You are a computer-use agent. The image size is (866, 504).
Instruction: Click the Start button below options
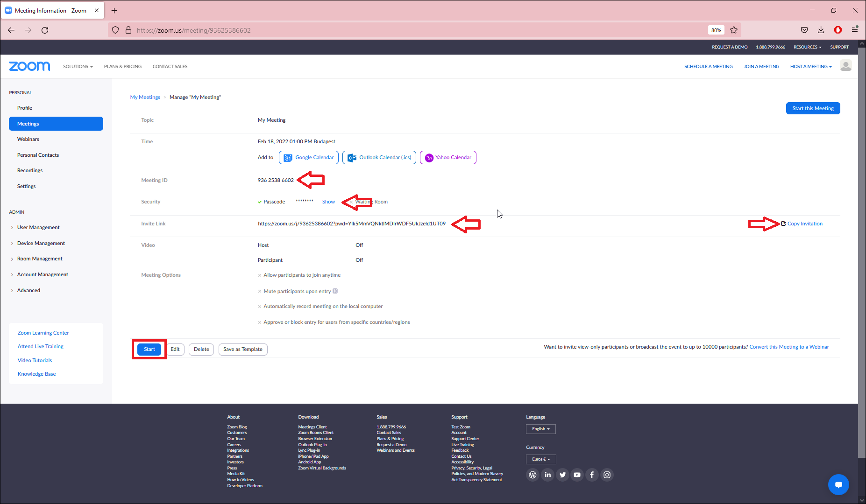tap(149, 349)
